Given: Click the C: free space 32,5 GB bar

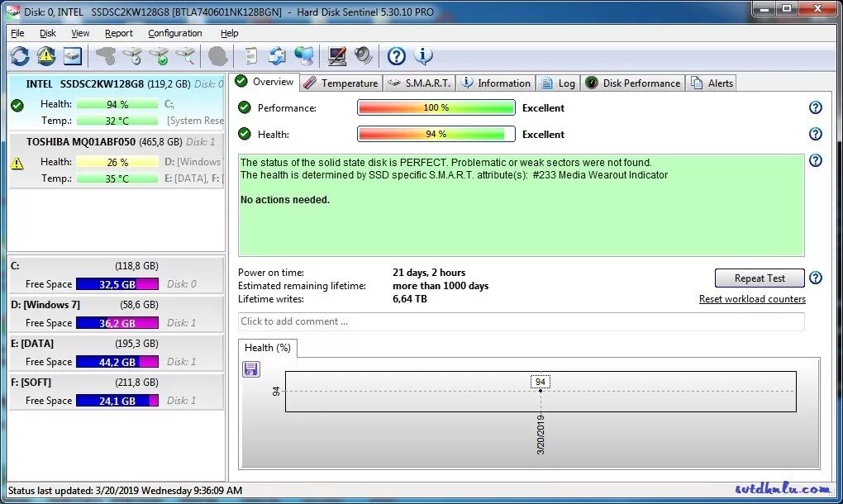Looking at the screenshot, I should (x=117, y=283).
